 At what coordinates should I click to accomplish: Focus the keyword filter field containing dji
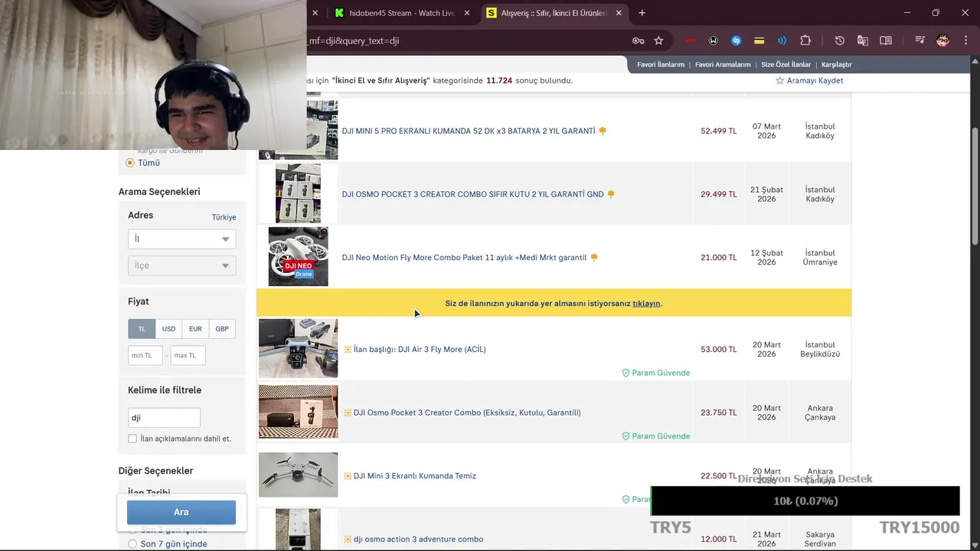click(164, 418)
